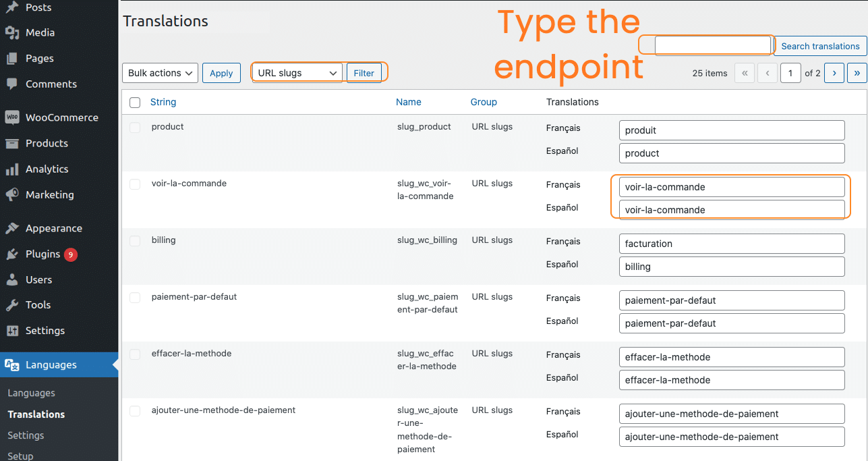
Task: Click the Search translations button
Action: 820,46
